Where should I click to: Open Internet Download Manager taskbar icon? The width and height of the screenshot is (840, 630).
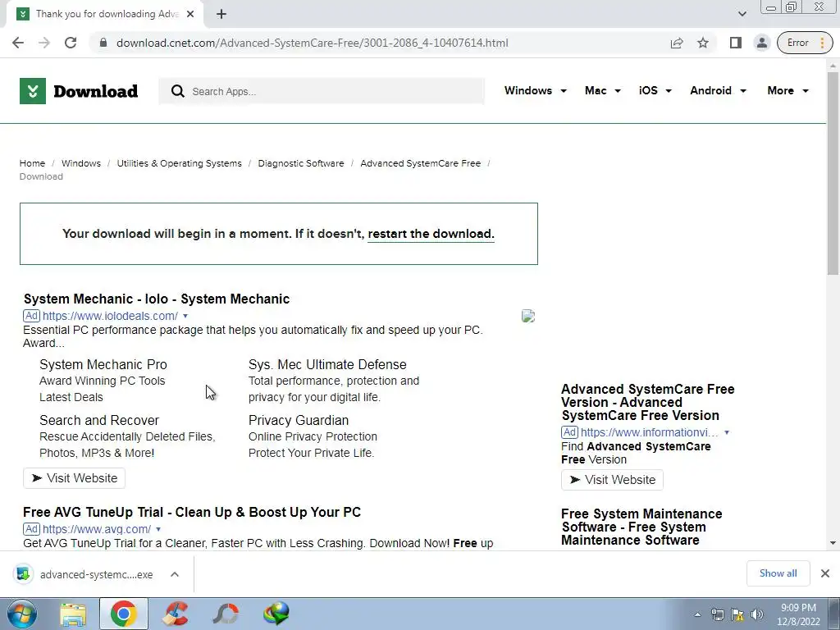[276, 614]
